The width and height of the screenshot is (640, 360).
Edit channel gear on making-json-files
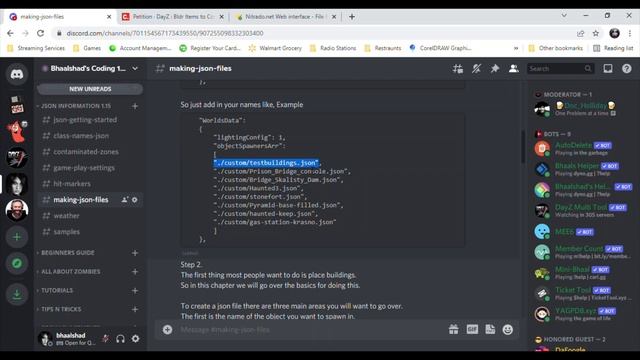tap(134, 200)
